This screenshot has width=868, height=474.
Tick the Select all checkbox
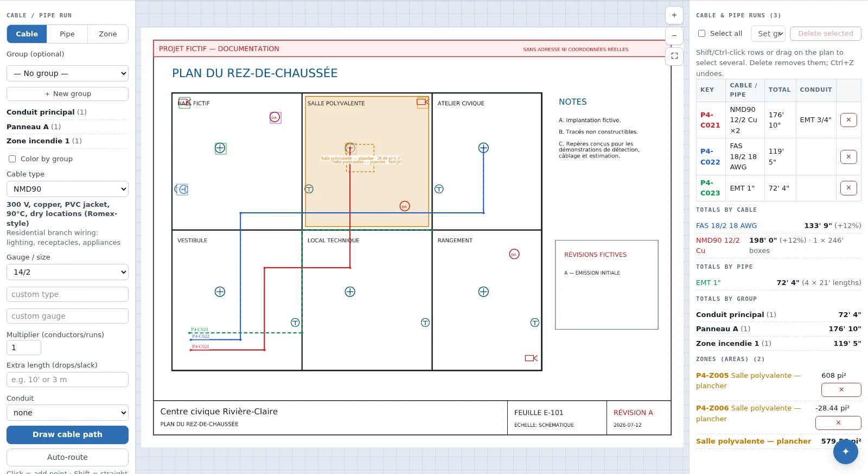click(701, 34)
